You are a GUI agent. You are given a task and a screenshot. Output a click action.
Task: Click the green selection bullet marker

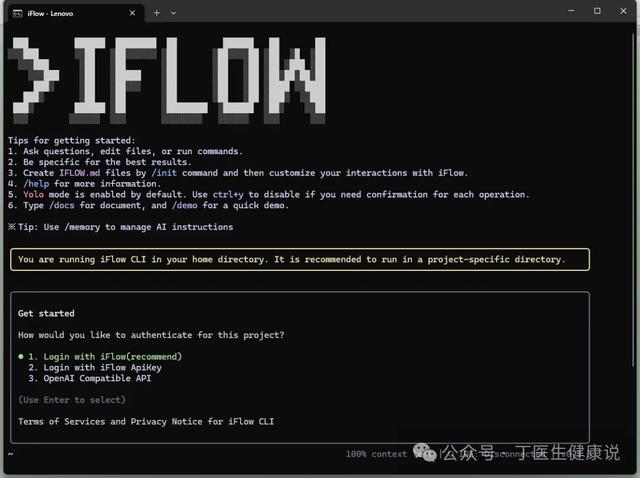coord(21,356)
